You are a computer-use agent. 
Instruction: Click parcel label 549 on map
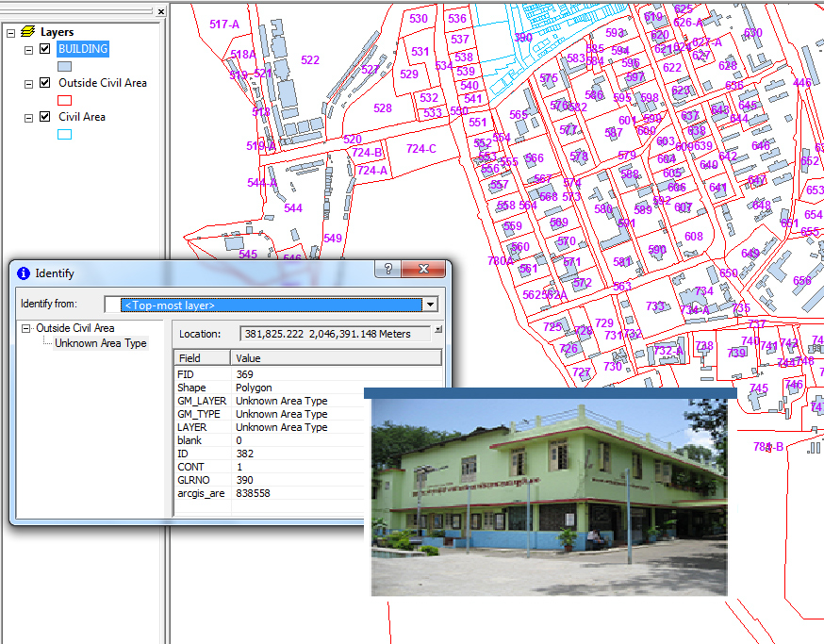tap(333, 239)
